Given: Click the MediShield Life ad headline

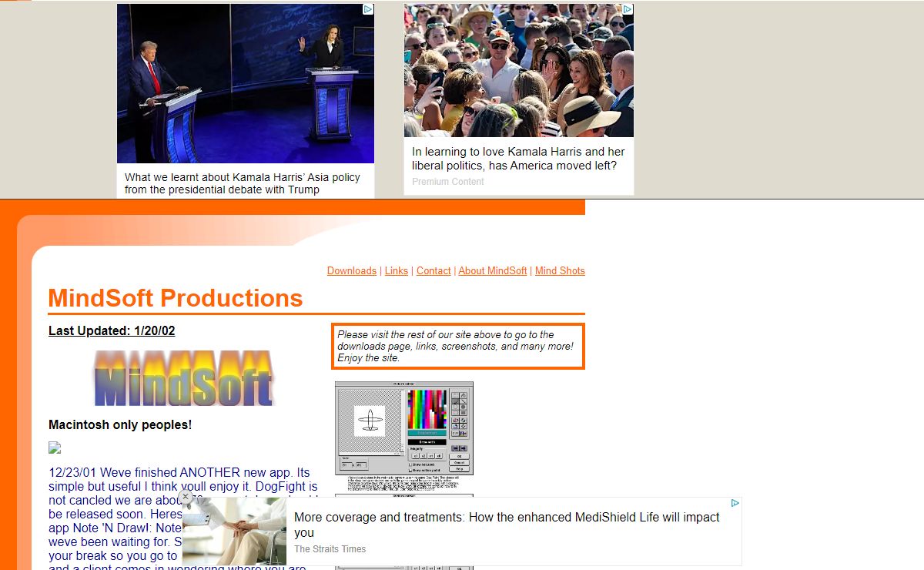Looking at the screenshot, I should [507, 525].
